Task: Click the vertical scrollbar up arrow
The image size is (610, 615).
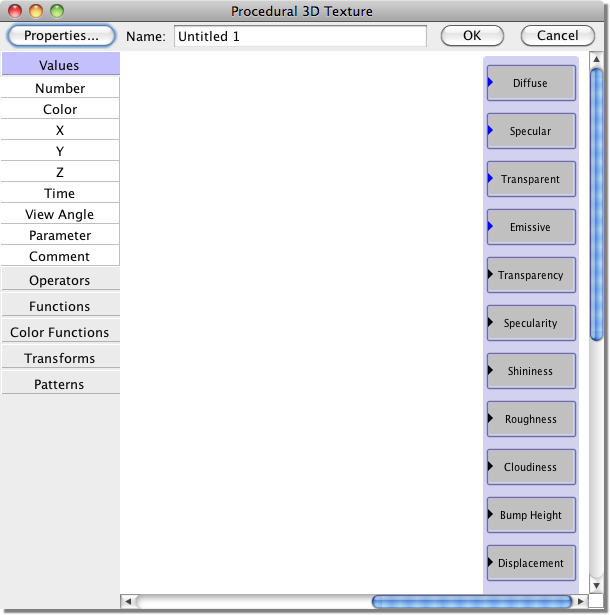Action: tap(596, 59)
